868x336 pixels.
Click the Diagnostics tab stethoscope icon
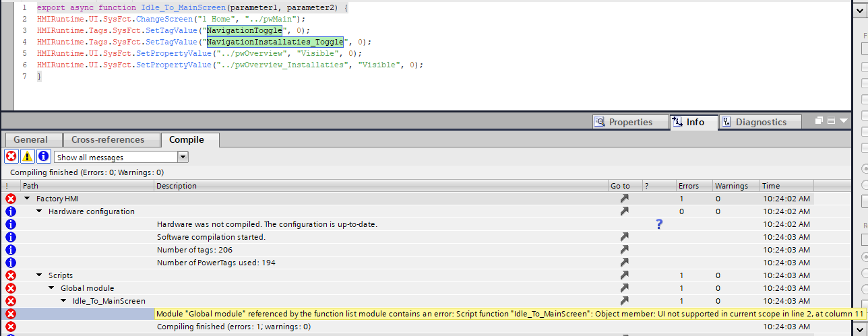[726, 122]
